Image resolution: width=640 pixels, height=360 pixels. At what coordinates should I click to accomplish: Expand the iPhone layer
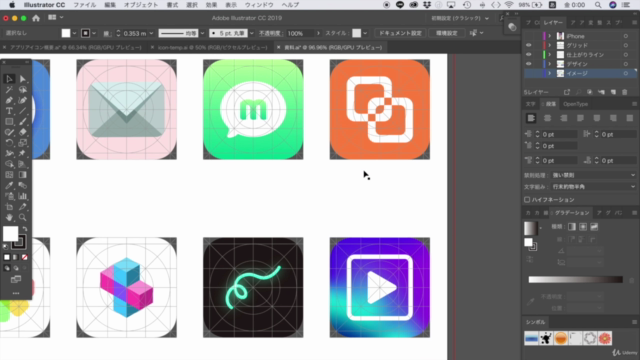point(550,36)
